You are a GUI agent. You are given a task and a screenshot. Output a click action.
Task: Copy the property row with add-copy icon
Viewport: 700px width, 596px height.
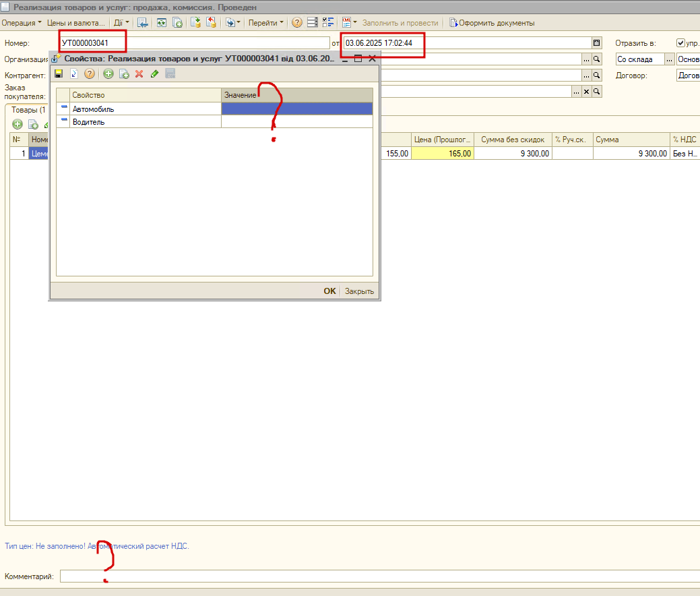point(124,73)
